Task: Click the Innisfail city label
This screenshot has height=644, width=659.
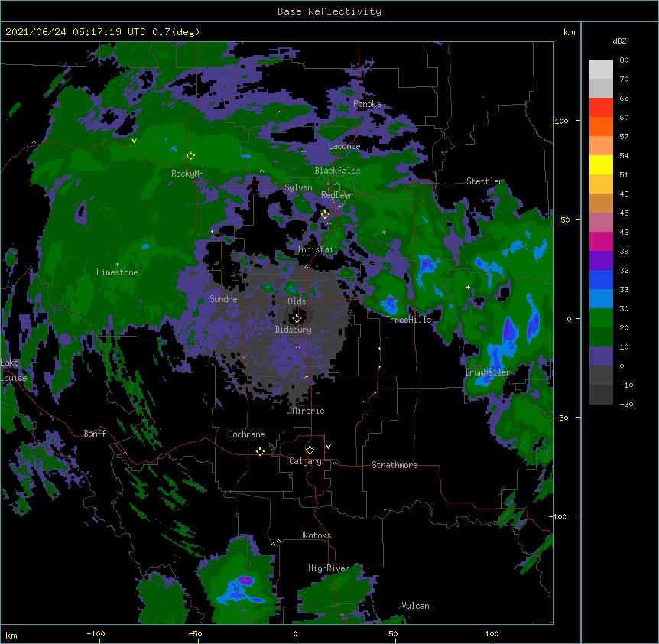Action: 317,249
